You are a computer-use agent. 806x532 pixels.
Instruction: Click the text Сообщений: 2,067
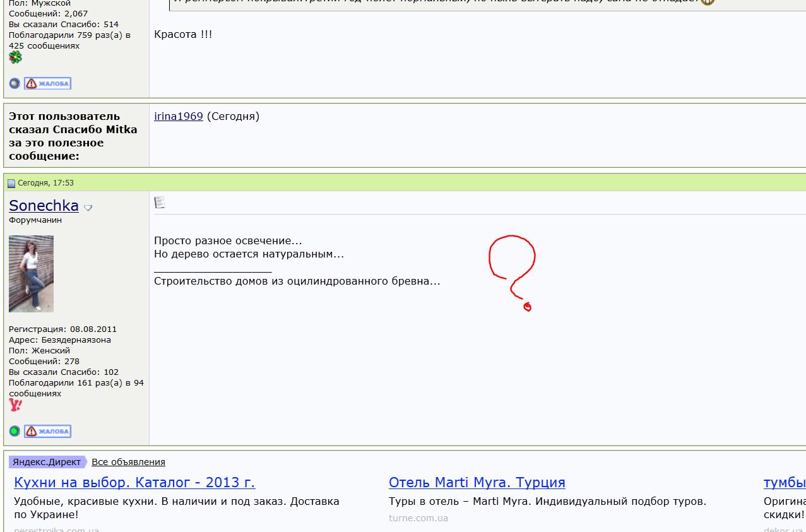pyautogui.click(x=49, y=13)
